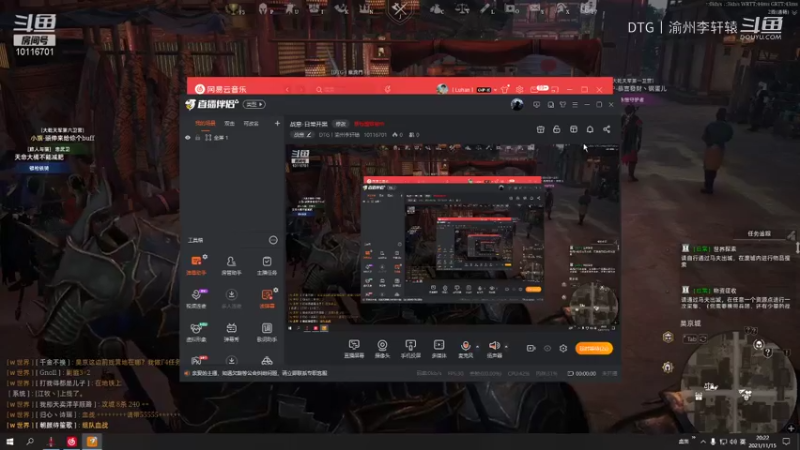Open the microphone tool with purple badge

tap(196, 298)
